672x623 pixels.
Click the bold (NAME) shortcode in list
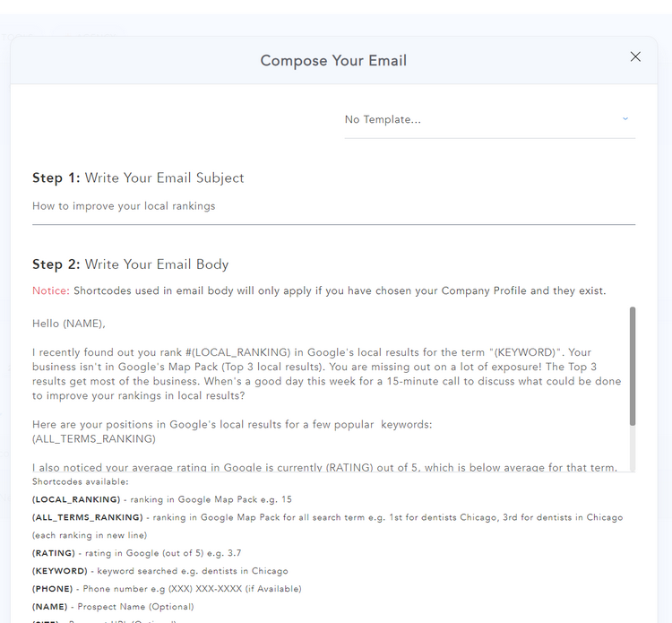pyautogui.click(x=49, y=607)
